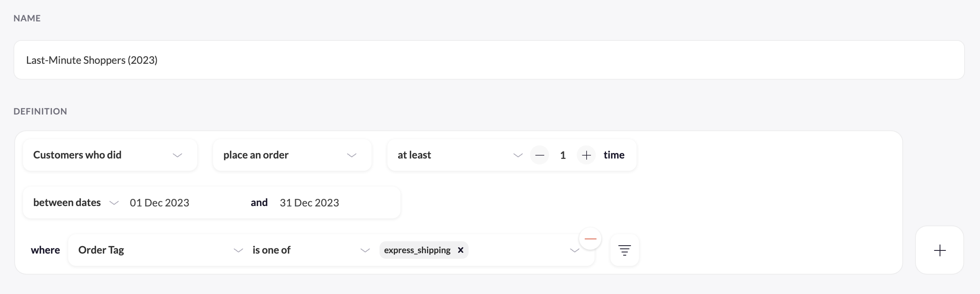Screen dimensions: 980x294
Task: Edit the segment name field
Action: [489, 60]
